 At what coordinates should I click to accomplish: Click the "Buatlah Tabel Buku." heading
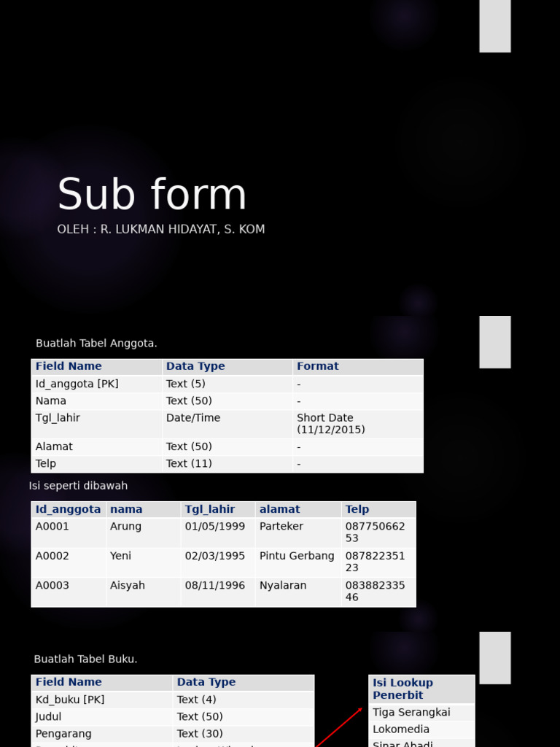click(x=86, y=659)
